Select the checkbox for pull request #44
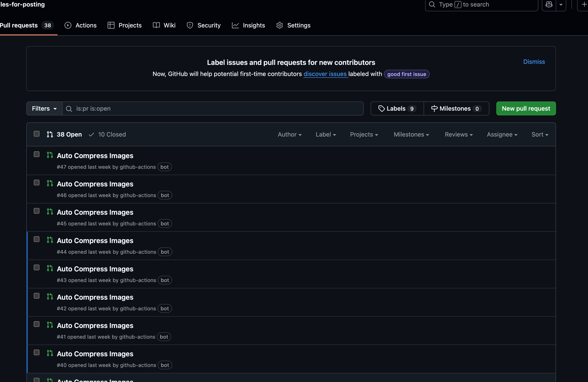The image size is (588, 382). 37,239
